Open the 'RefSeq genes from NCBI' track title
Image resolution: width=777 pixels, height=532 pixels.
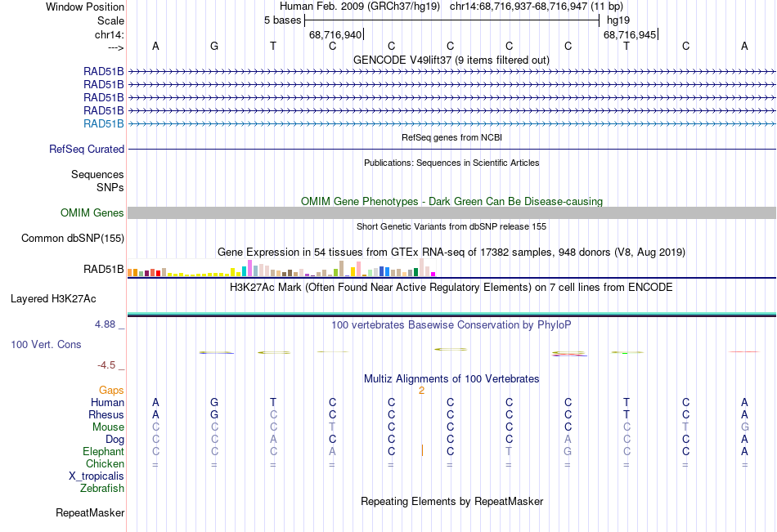[x=451, y=137]
